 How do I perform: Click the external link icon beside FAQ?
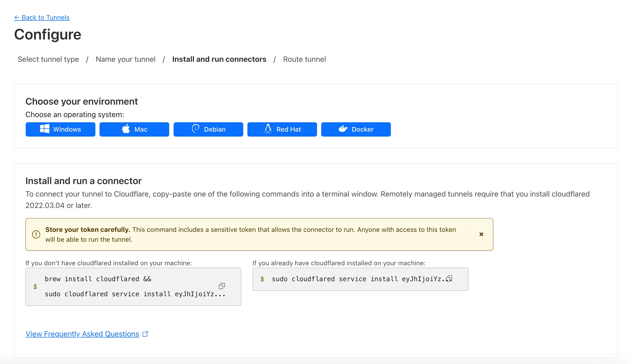click(145, 334)
